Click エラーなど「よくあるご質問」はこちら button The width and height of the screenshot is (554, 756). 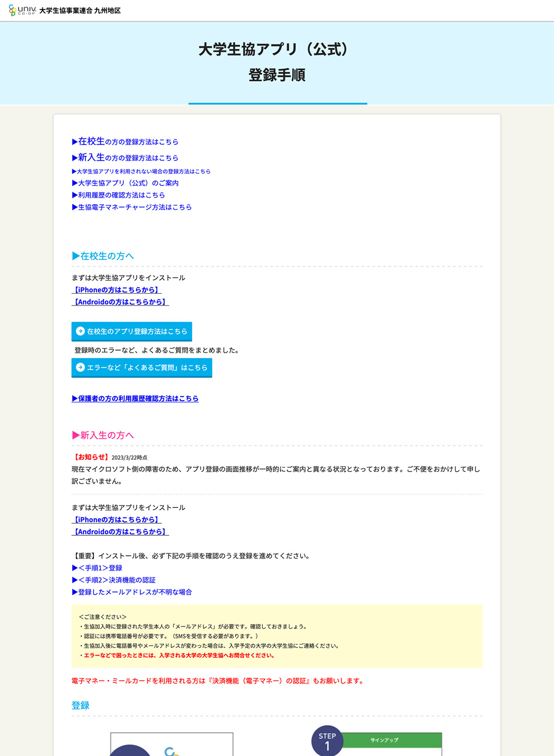142,367
